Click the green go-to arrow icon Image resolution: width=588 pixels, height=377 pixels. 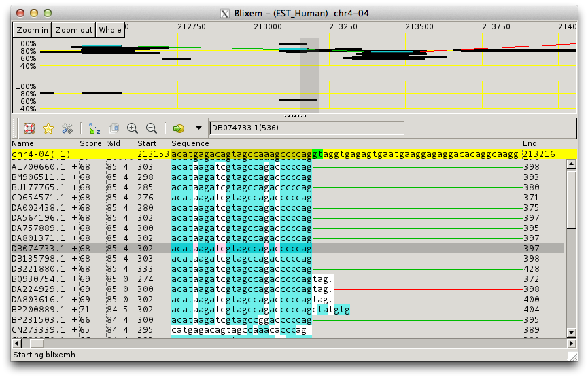pyautogui.click(x=179, y=128)
